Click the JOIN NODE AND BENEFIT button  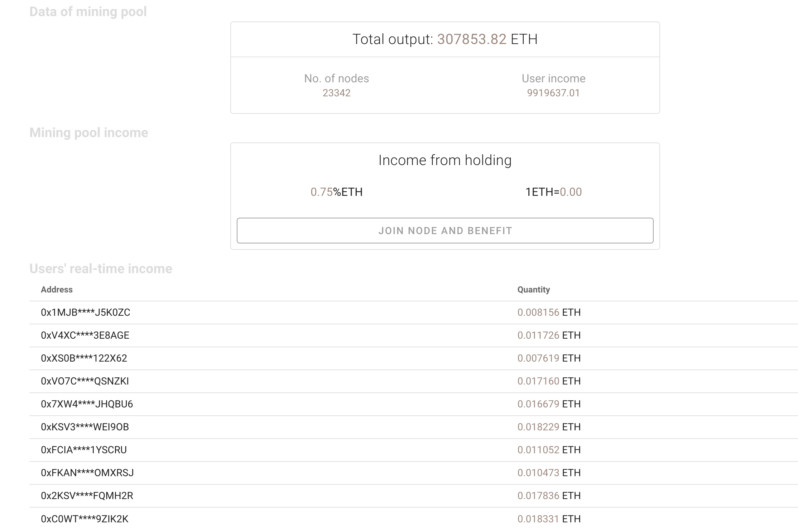click(445, 231)
